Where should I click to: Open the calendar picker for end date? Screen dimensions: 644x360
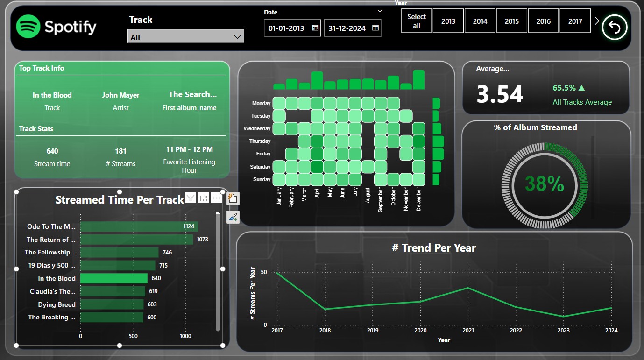[x=375, y=28]
